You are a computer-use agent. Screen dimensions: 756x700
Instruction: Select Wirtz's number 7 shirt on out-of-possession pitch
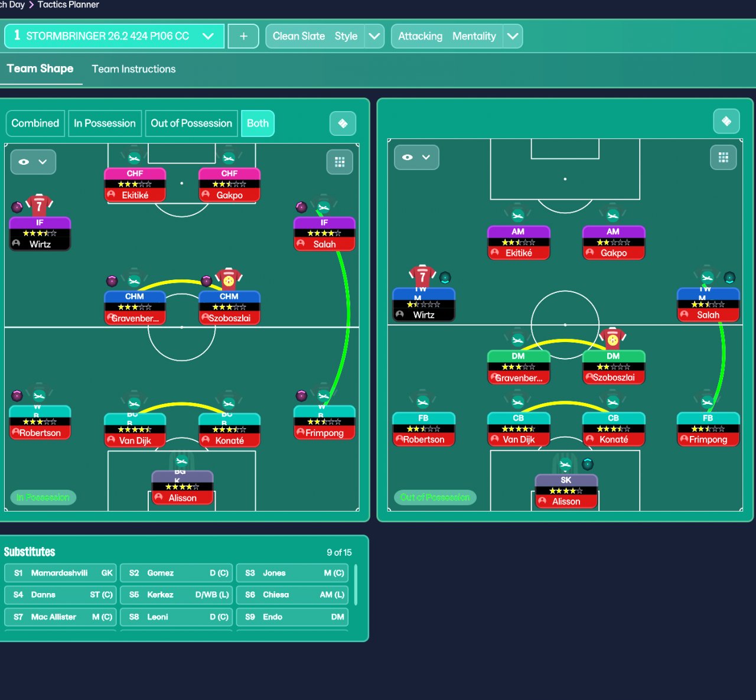[x=422, y=275]
